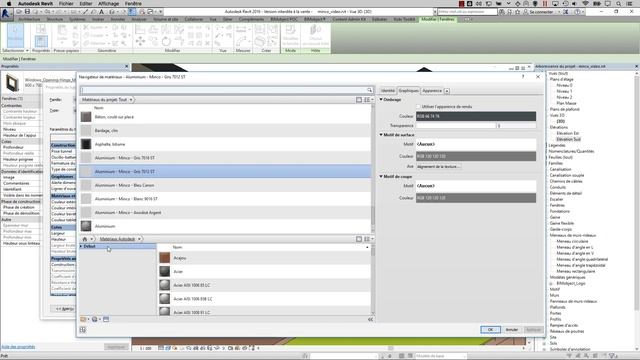Click the window family preview icon
Viewport: 640px width, 360px height.
coord(12,83)
